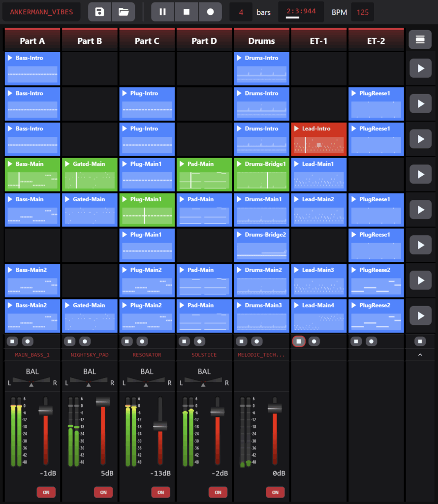Select the Drums track header
Viewport: 438px width, 504px height.
(262, 41)
